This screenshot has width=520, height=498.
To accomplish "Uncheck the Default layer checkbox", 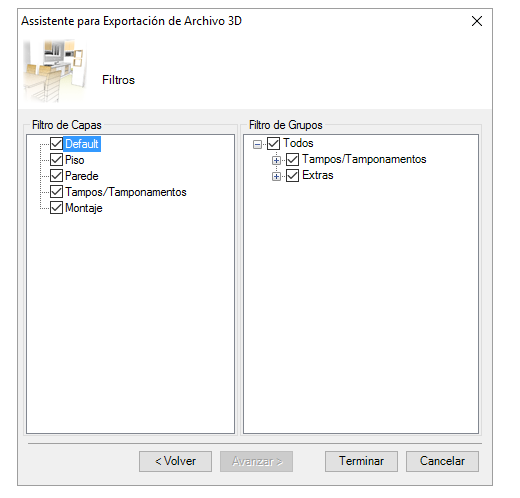I will [x=56, y=144].
